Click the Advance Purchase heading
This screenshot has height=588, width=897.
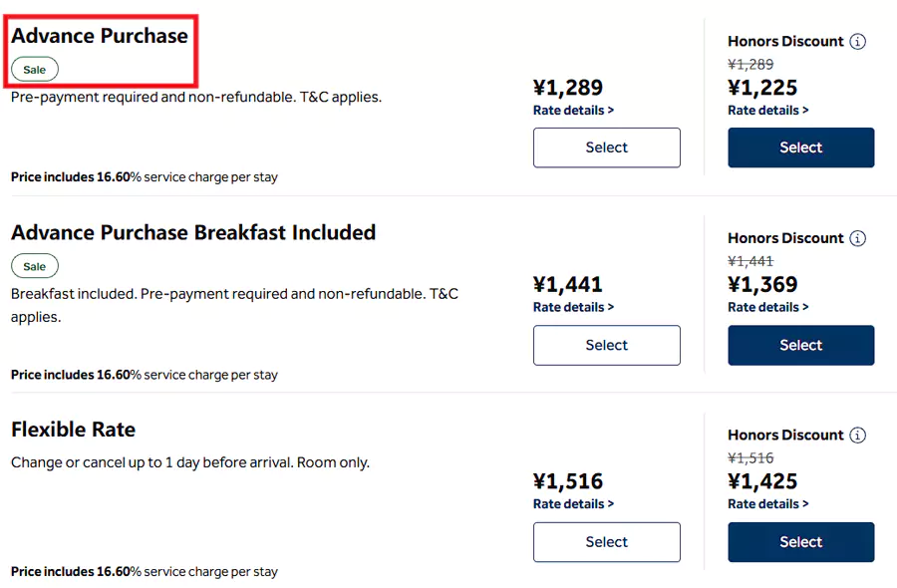click(100, 36)
